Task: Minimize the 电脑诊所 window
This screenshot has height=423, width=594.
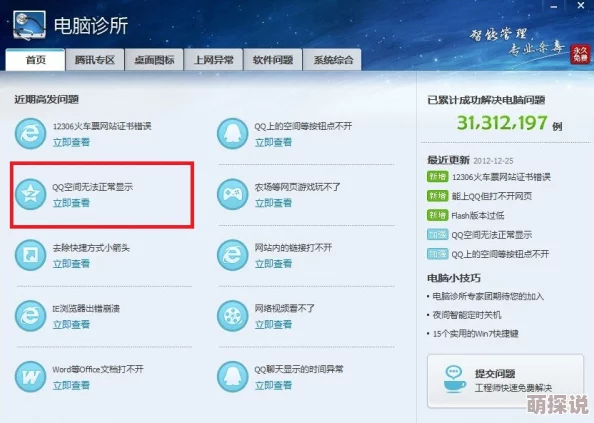Action: [x=554, y=6]
